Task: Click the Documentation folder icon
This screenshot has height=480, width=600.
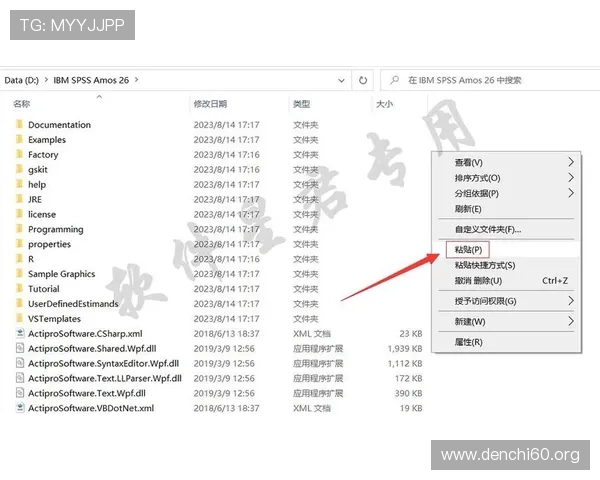Action: tap(19, 124)
